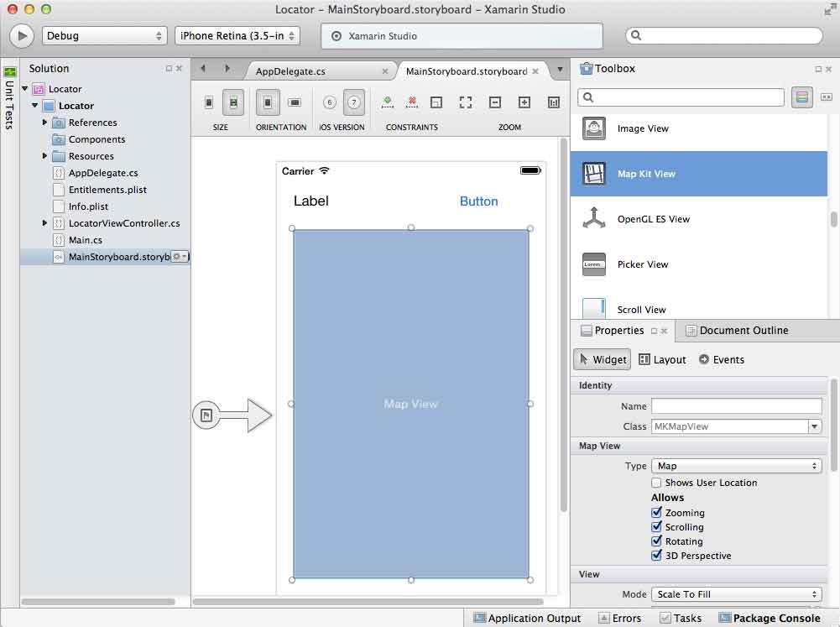
Task: Uncheck the Scrolling checkbox
Action: [656, 527]
